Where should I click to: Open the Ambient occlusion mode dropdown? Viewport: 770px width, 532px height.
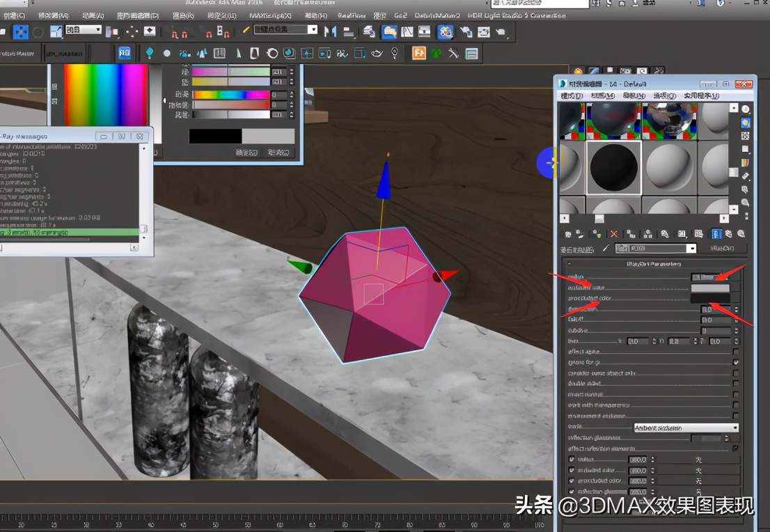684,428
